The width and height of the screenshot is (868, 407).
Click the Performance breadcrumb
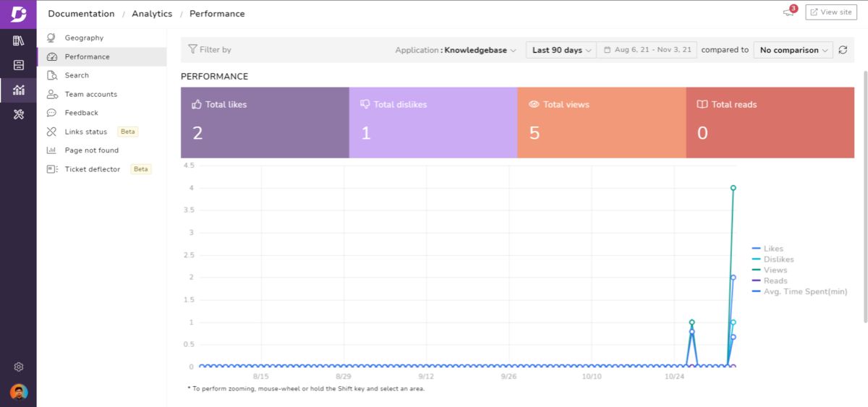(217, 14)
